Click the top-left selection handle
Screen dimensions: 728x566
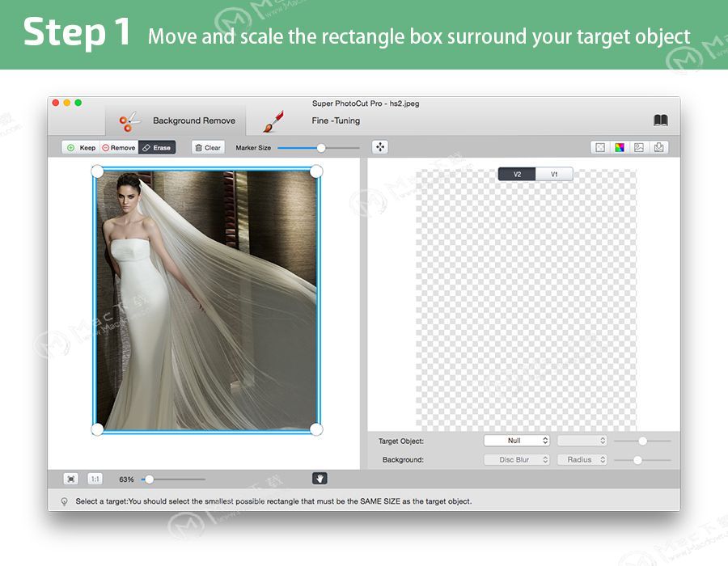point(97,171)
